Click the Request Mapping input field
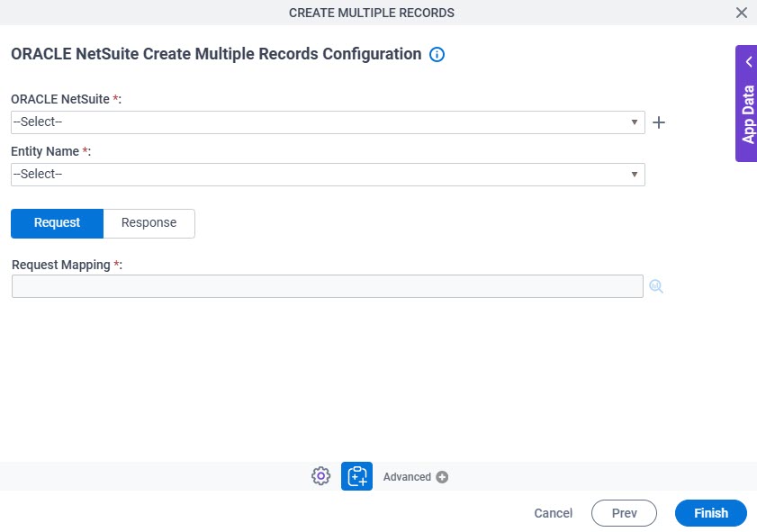The image size is (757, 532). pyautogui.click(x=328, y=286)
